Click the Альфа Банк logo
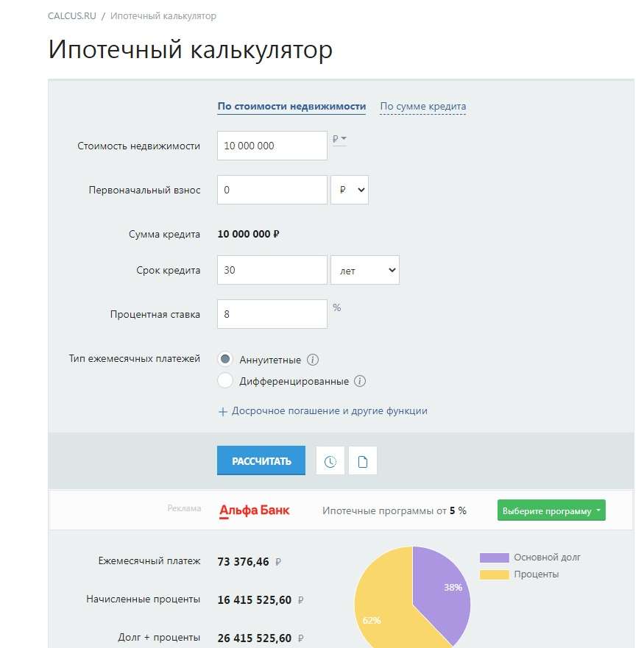The width and height of the screenshot is (644, 648). pyautogui.click(x=255, y=510)
